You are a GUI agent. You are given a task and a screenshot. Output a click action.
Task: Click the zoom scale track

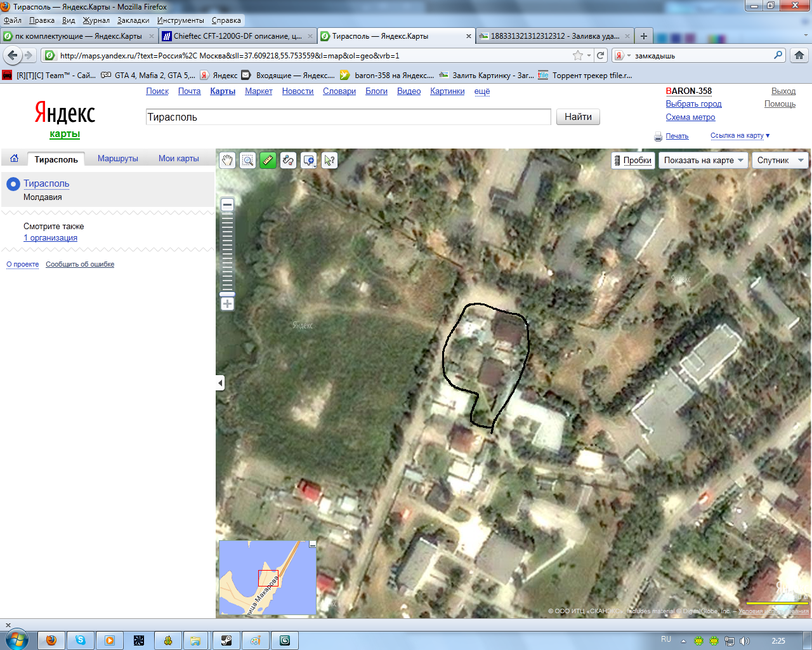point(227,252)
